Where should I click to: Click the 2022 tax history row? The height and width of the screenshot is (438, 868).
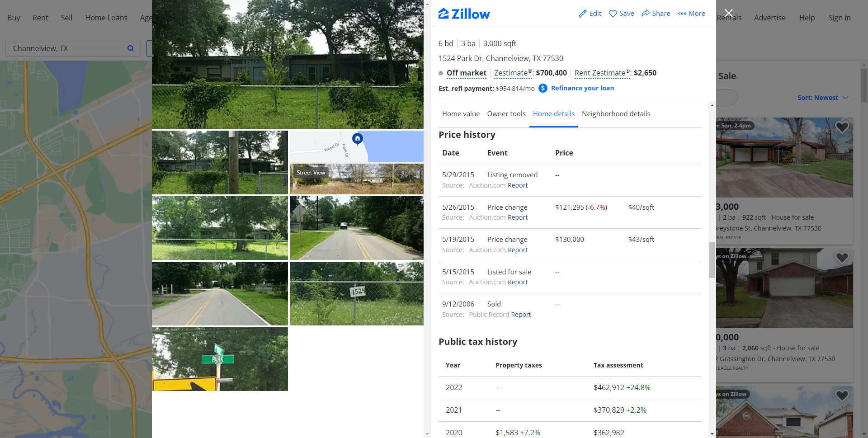(570, 388)
